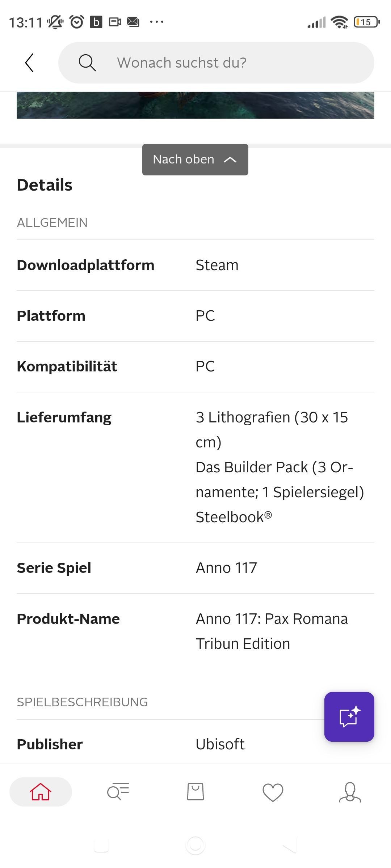Open the user account profile
Viewport: 391px width, 868px height.
[x=350, y=792]
